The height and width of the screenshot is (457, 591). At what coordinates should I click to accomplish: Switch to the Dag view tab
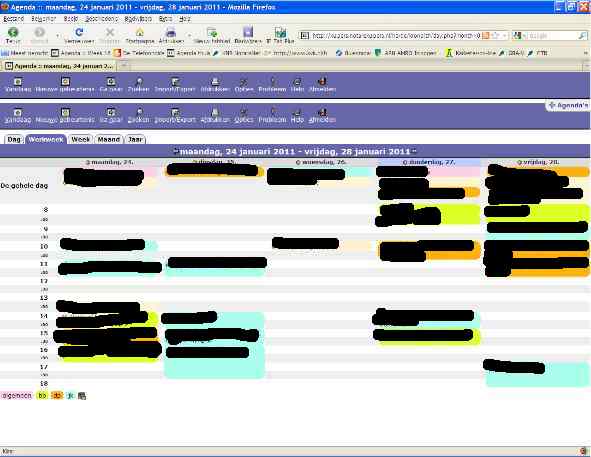point(14,140)
